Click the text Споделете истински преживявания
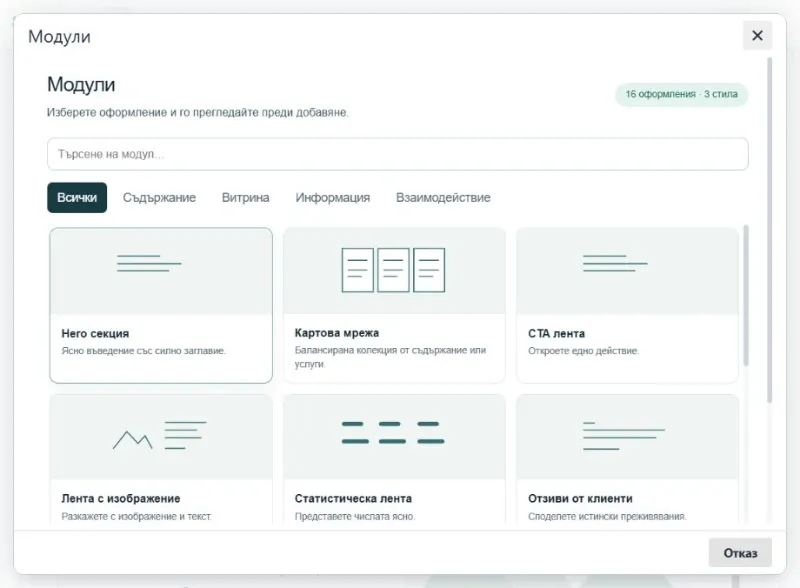The image size is (800, 588). (x=607, y=516)
